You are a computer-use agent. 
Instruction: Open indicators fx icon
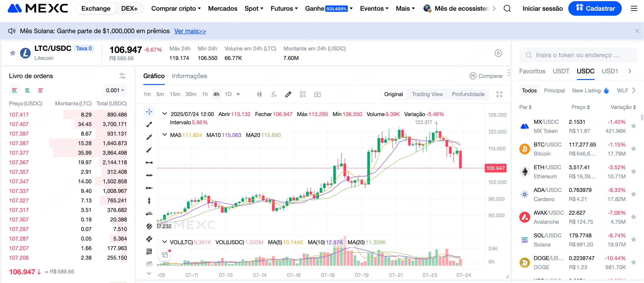pos(274,94)
